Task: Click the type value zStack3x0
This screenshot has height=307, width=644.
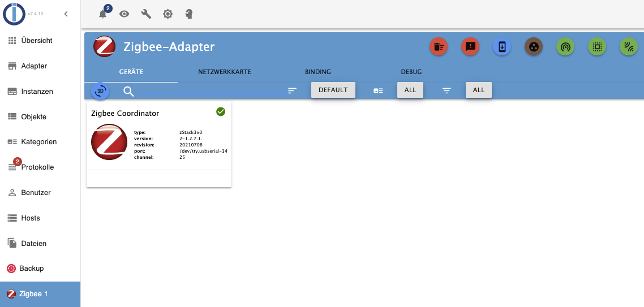Action: click(x=191, y=132)
